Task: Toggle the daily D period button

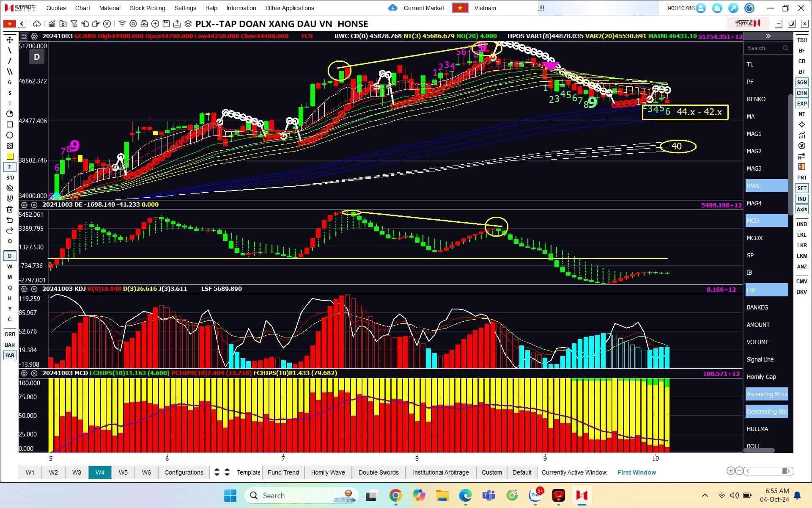Action: [x=10, y=256]
